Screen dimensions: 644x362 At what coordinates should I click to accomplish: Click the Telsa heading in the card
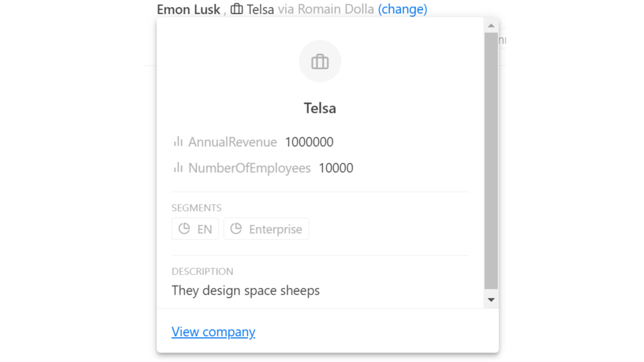pyautogui.click(x=320, y=108)
